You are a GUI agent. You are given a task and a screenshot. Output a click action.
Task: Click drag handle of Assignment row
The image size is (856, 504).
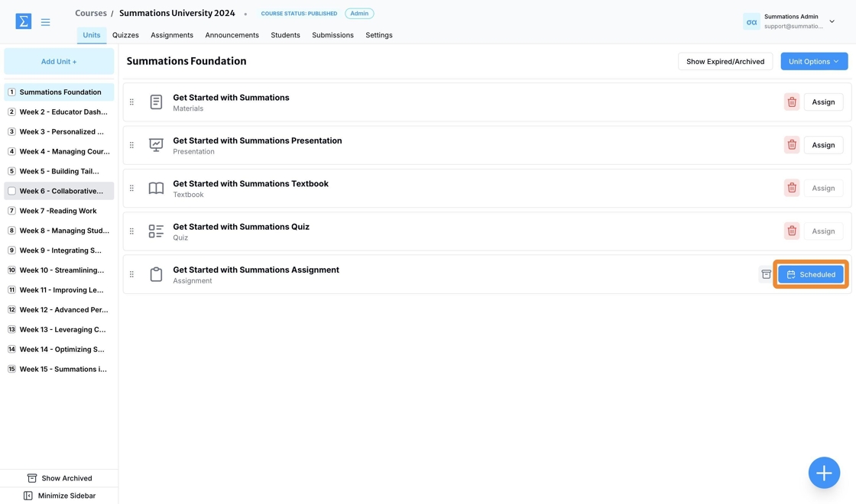(131, 274)
